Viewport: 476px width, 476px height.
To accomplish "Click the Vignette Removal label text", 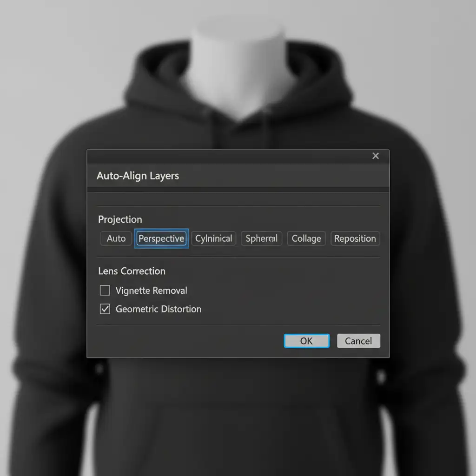I will pyautogui.click(x=151, y=291).
